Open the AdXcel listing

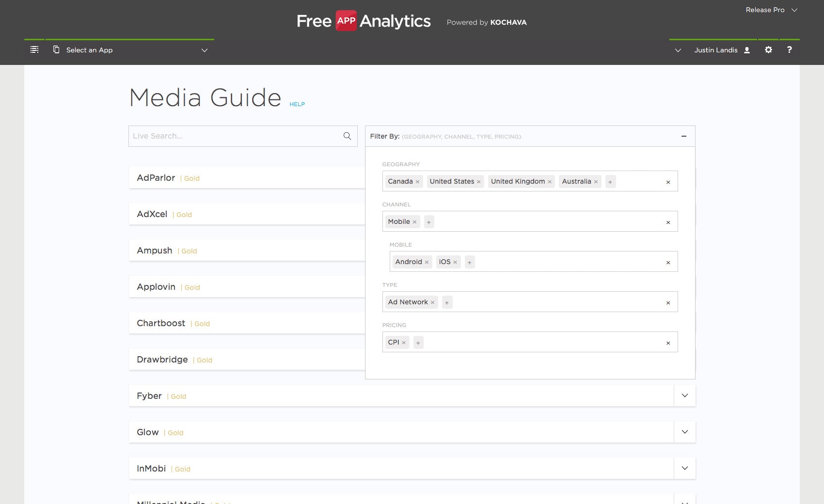point(247,214)
